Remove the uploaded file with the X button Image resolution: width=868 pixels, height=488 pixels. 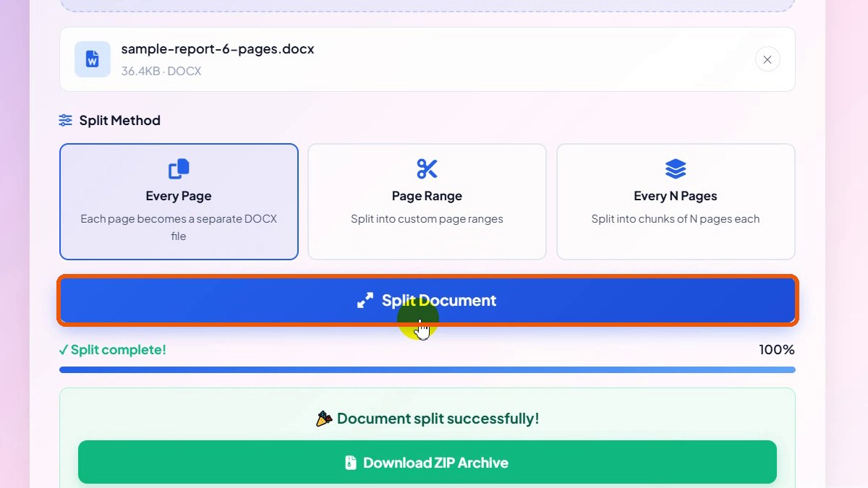(767, 59)
